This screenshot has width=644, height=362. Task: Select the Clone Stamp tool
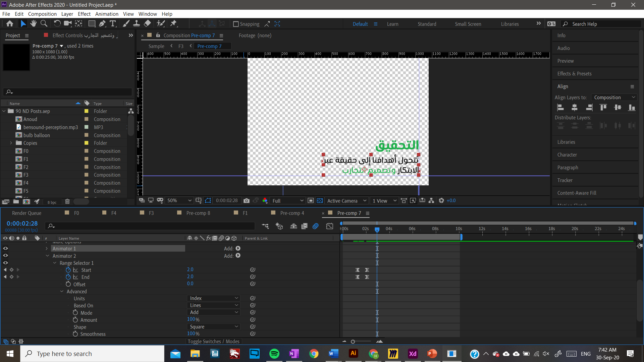tap(137, 24)
